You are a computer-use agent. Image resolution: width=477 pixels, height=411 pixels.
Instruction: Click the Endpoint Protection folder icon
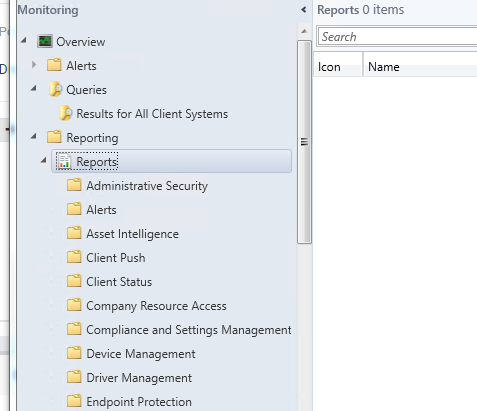click(74, 401)
